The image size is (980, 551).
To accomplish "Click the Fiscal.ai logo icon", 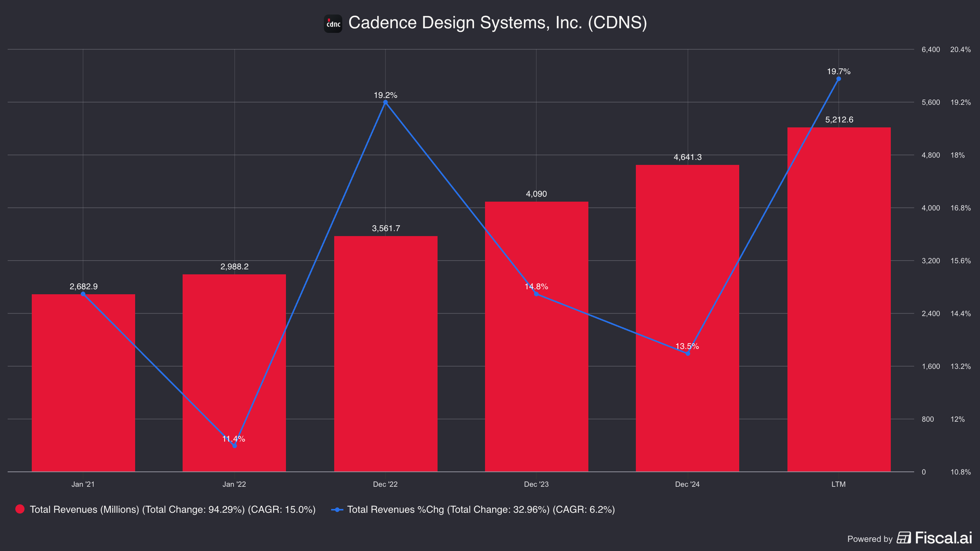I will pos(904,538).
